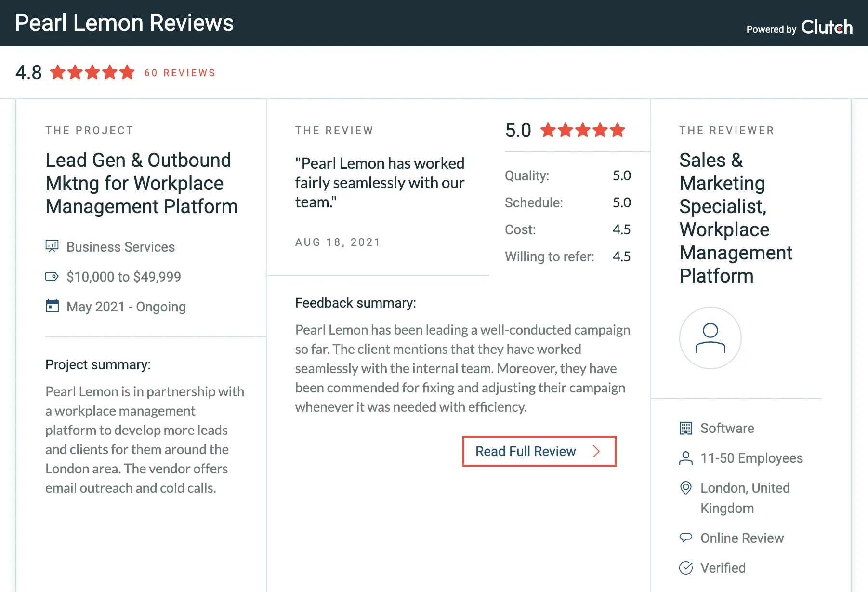The image size is (868, 592).
Task: Click the 5.0 review rating number
Action: (518, 130)
